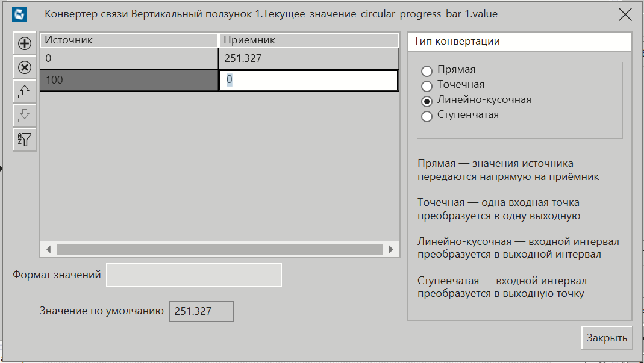Image resolution: width=644 pixels, height=363 pixels.
Task: Click the Формат значений input field
Action: [x=193, y=275]
